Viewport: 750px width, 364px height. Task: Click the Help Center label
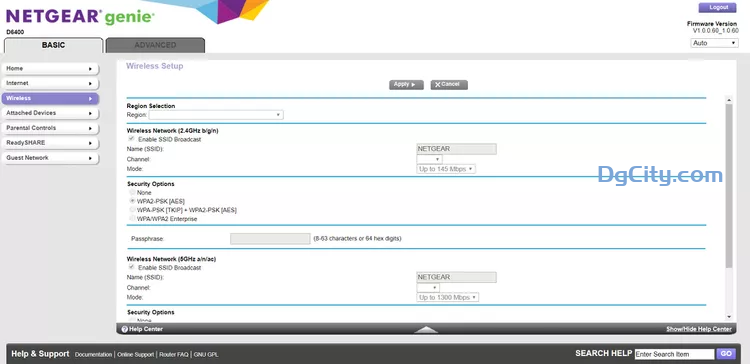[x=145, y=329]
